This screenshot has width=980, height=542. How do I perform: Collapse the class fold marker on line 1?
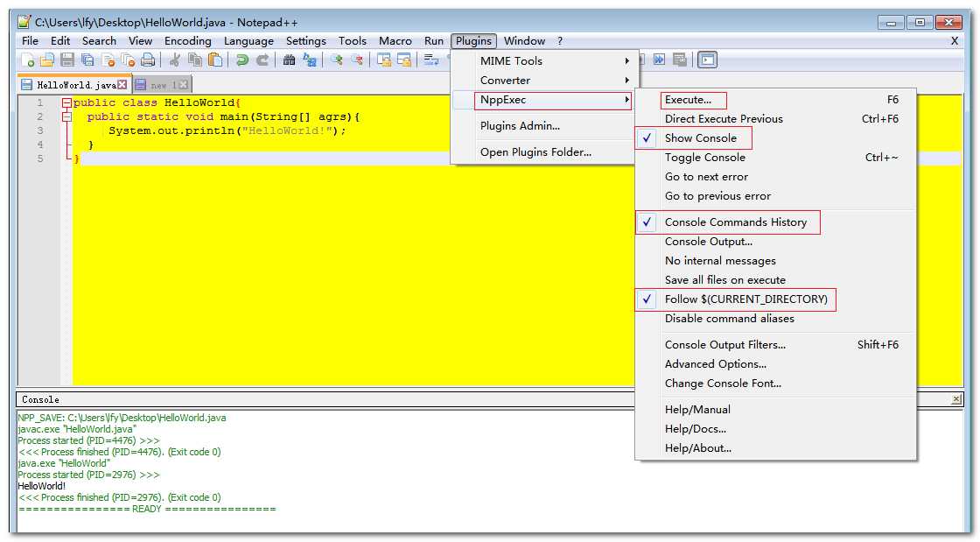point(66,103)
